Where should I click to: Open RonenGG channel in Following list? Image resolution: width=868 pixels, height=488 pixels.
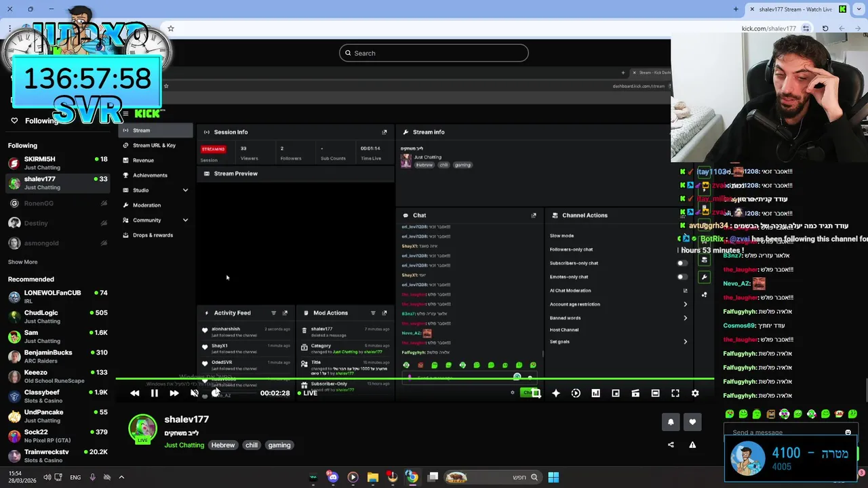(58, 203)
